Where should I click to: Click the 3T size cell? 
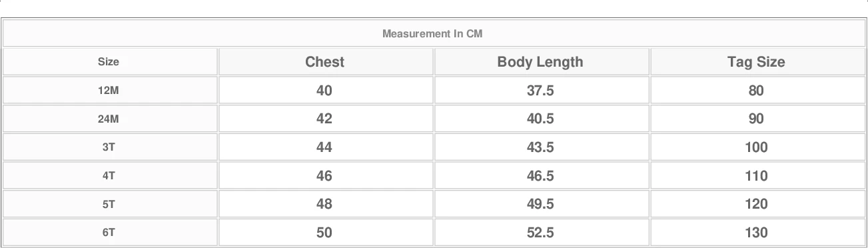point(109,147)
